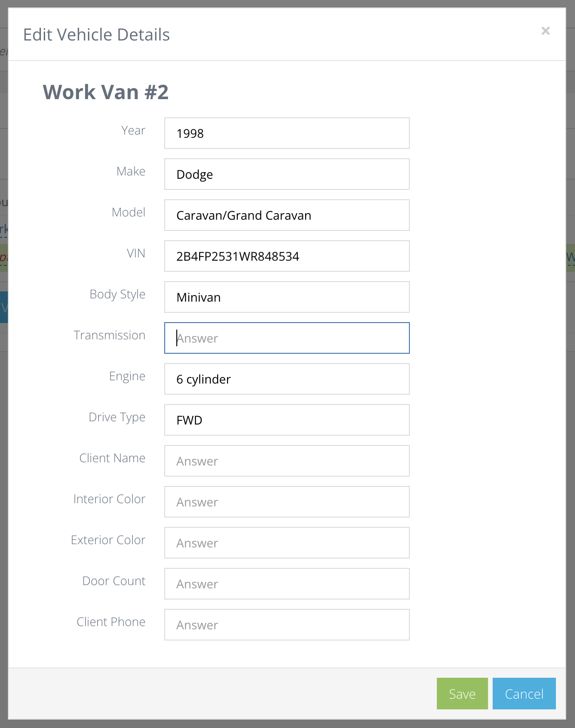Click the VIN label text
575x728 pixels.
[x=135, y=253]
